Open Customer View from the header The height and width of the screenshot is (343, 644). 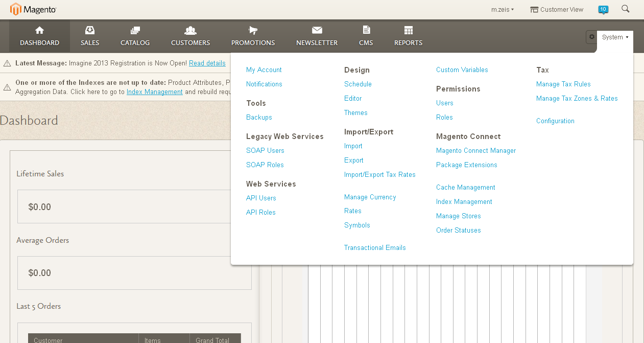[x=557, y=10]
